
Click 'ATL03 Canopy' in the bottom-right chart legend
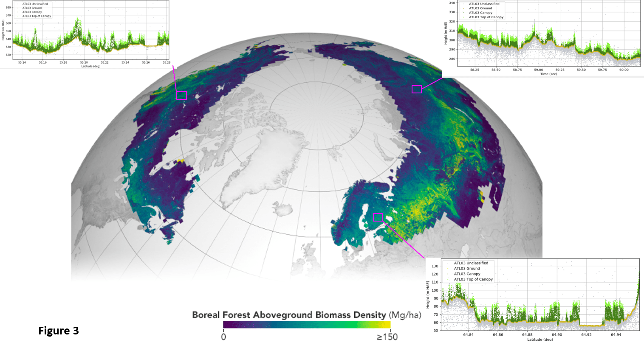(x=467, y=274)
